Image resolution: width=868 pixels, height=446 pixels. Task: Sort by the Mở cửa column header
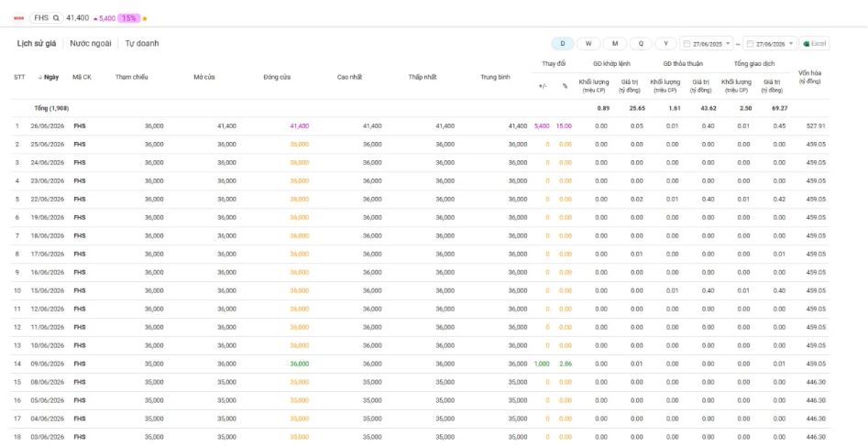[x=204, y=77]
